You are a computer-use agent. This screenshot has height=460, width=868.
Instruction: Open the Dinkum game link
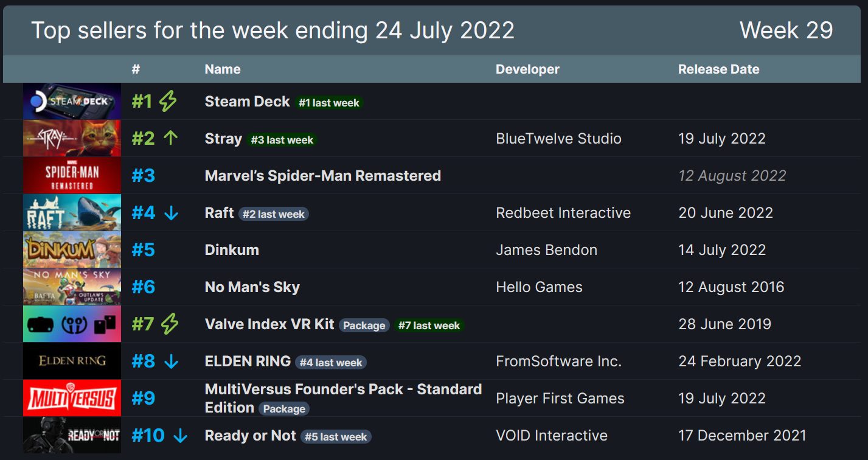point(232,250)
